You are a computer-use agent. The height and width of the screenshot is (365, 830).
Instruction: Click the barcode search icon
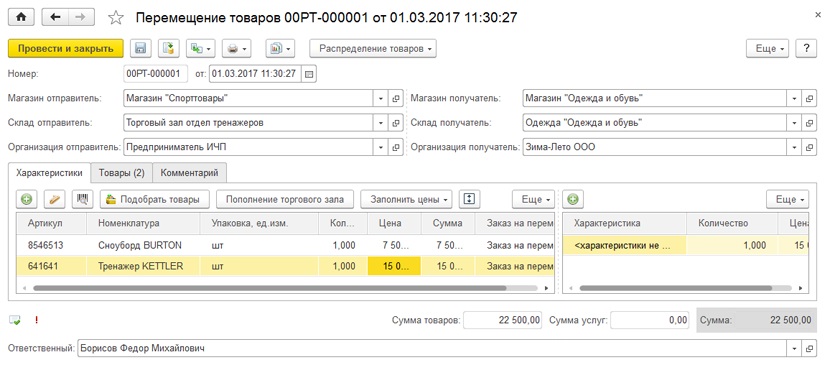(83, 199)
